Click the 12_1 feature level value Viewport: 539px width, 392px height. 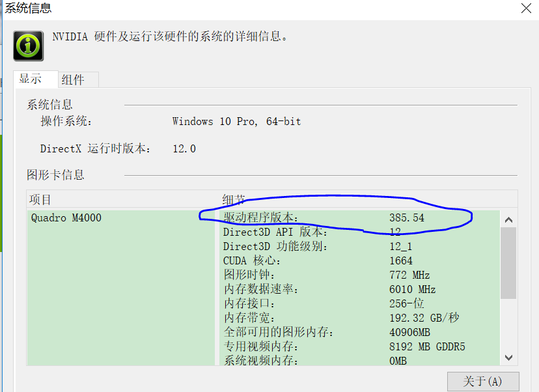point(400,247)
